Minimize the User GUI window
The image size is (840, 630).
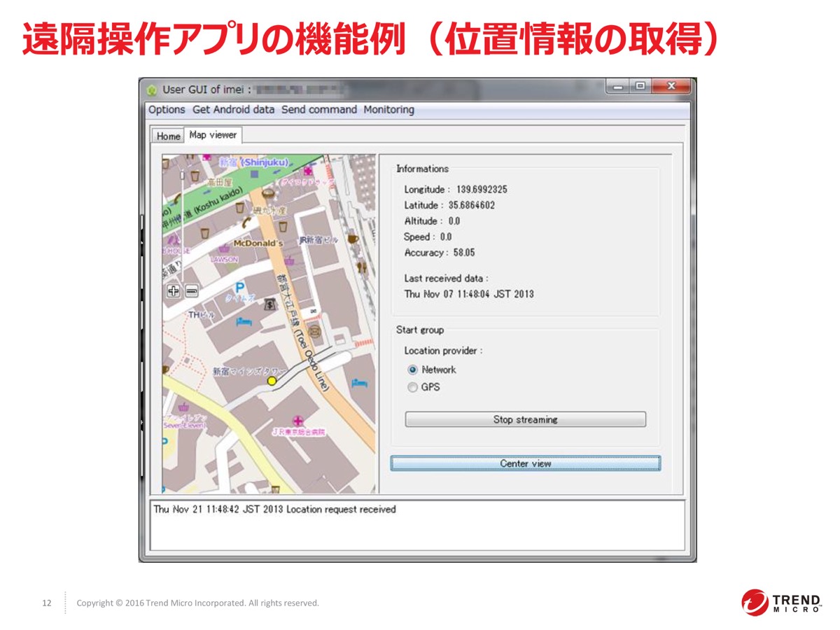pyautogui.click(x=619, y=87)
